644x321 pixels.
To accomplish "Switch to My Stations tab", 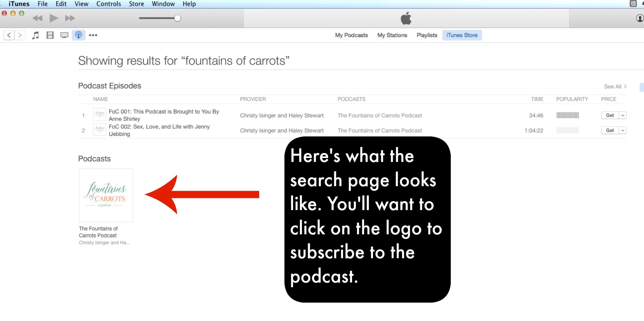I will [x=392, y=35].
